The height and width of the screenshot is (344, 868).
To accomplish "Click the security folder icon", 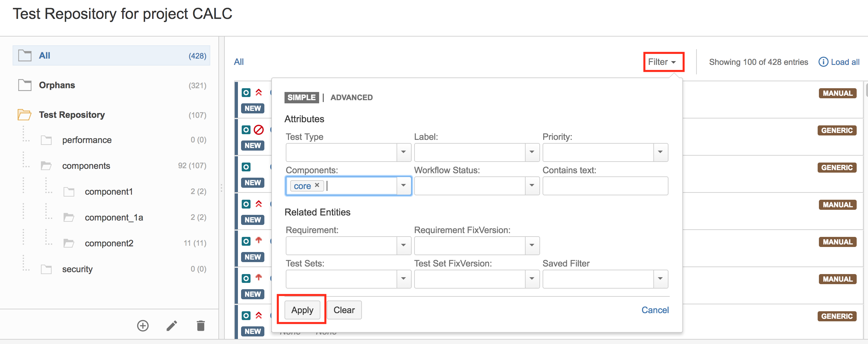I will pyautogui.click(x=46, y=269).
